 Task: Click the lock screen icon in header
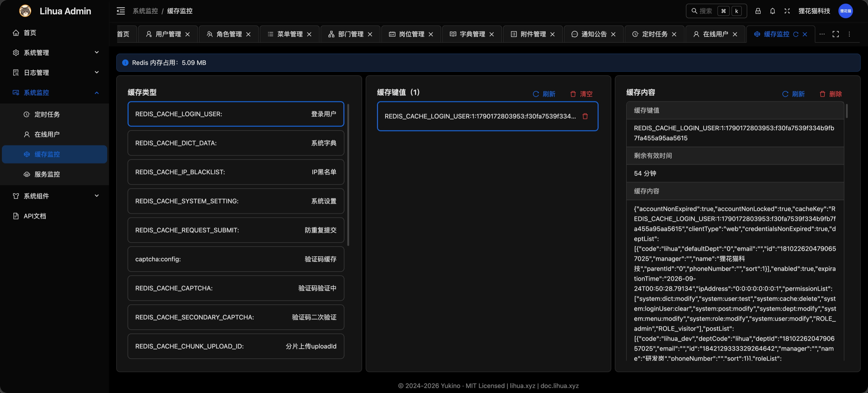coord(758,11)
